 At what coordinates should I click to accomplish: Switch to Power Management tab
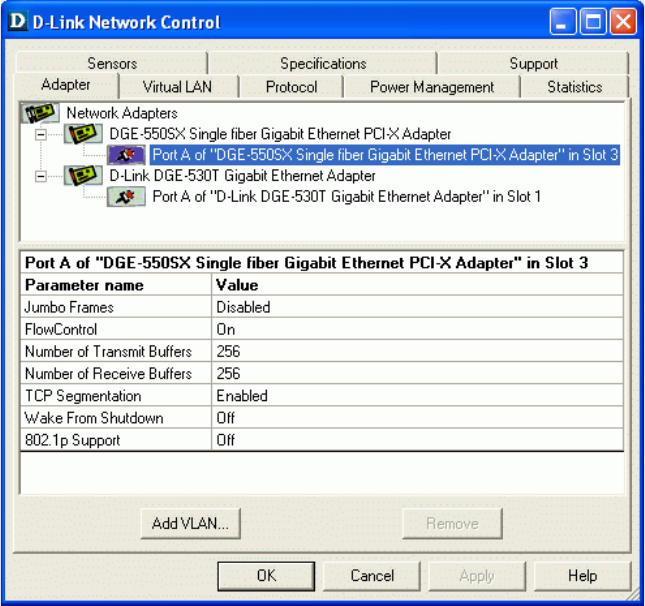[432, 87]
